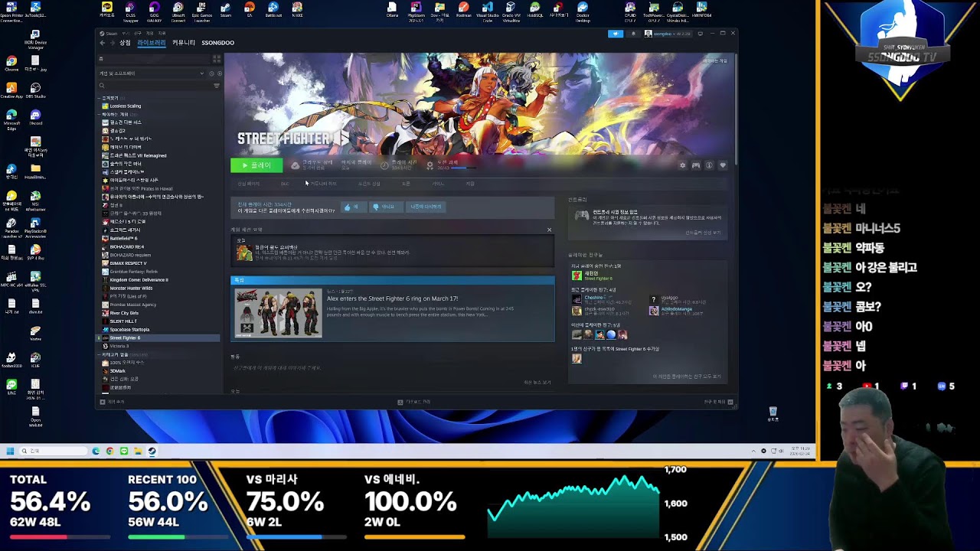Add to favorites using the heart icon
Viewport: 980px width, 551px height.
(722, 165)
